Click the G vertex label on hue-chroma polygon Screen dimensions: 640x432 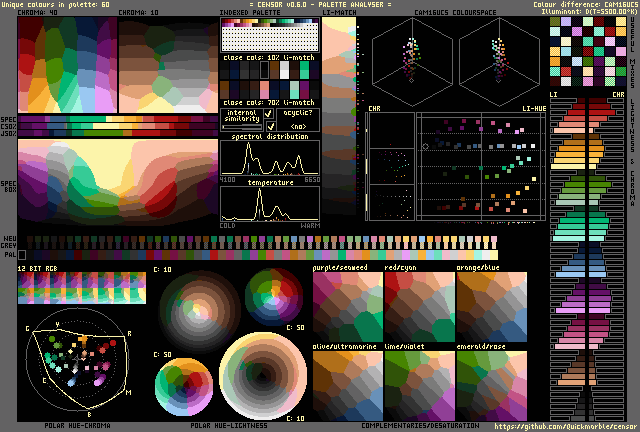click(x=27, y=329)
